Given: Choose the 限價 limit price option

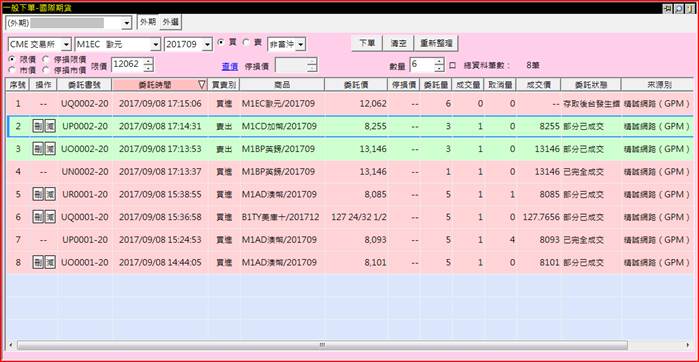Looking at the screenshot, I should (12, 59).
